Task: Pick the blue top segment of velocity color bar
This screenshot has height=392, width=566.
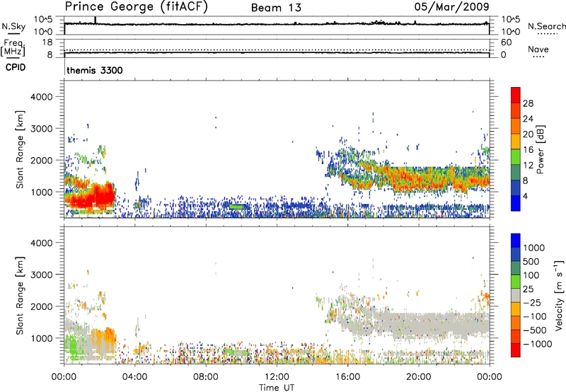Action: point(516,241)
